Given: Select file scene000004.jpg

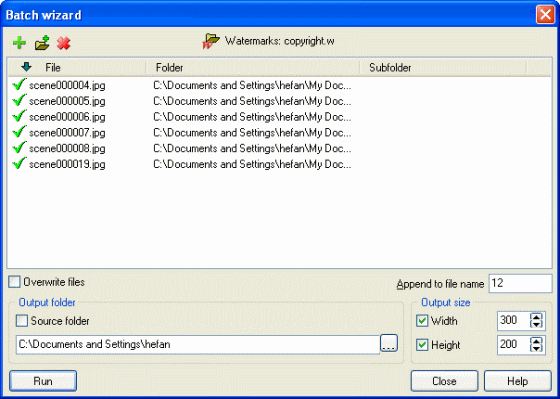Looking at the screenshot, I should click(x=67, y=86).
